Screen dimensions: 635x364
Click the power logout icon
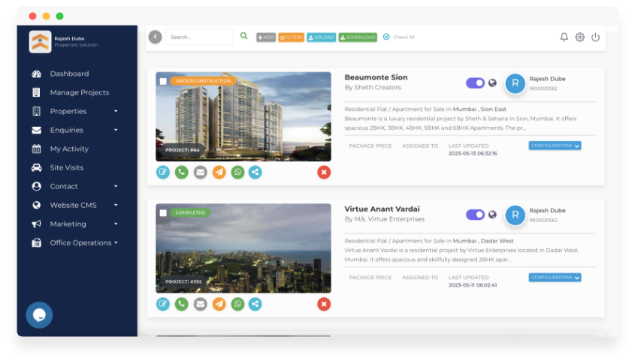[595, 37]
